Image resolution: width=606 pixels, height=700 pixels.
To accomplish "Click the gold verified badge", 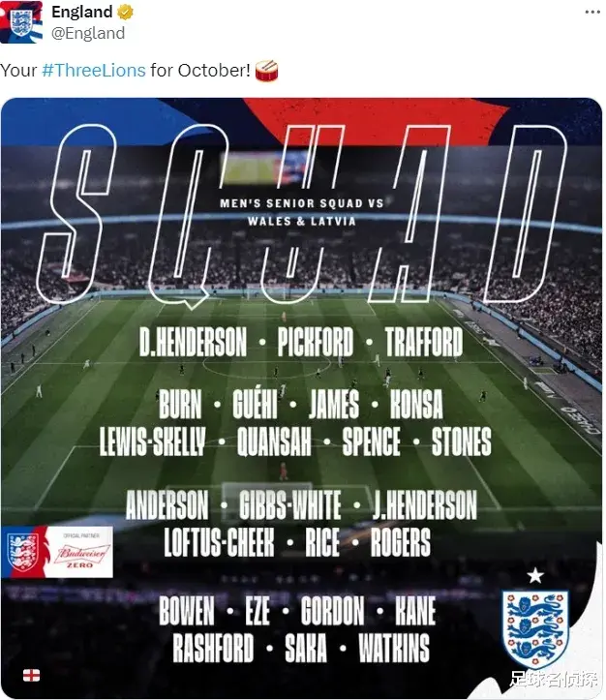I will click(127, 13).
